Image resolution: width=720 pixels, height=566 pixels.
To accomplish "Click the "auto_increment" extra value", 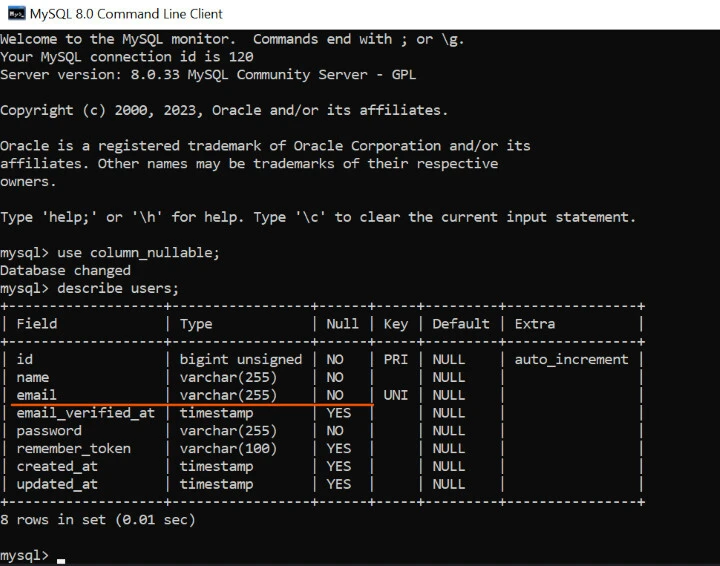I will 571,359.
